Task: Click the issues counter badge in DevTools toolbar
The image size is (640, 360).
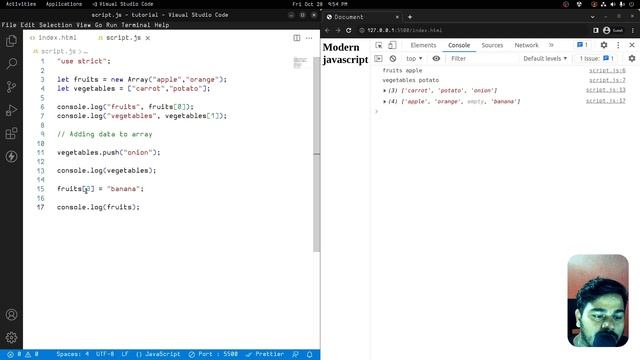Action: [x=582, y=45]
